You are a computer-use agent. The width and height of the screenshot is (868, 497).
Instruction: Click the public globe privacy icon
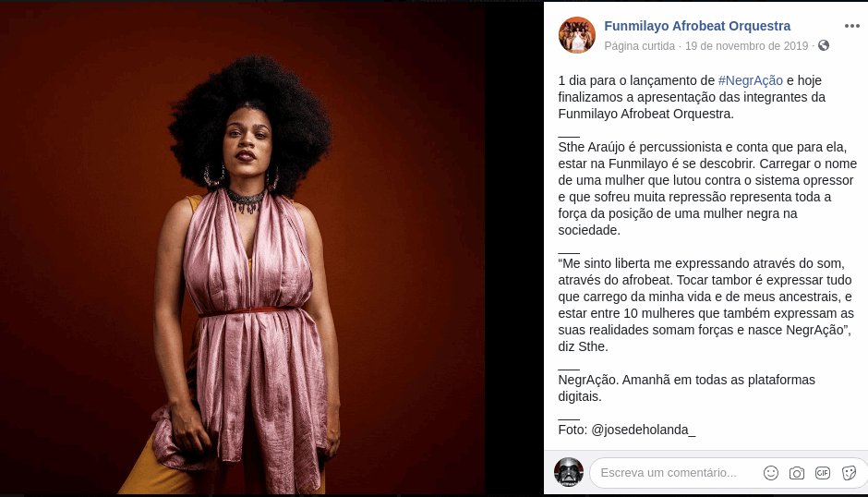click(x=824, y=45)
